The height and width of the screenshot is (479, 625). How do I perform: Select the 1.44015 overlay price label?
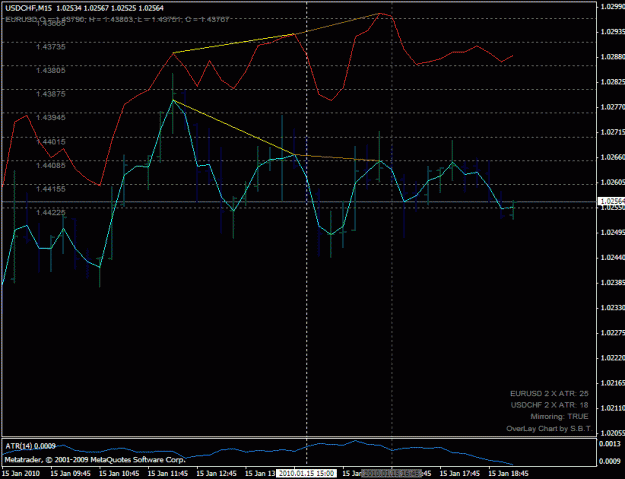click(51, 141)
